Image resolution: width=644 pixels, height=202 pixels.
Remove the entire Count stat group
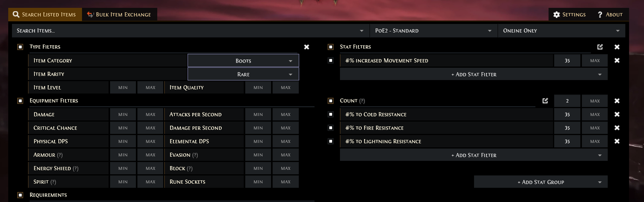click(617, 101)
